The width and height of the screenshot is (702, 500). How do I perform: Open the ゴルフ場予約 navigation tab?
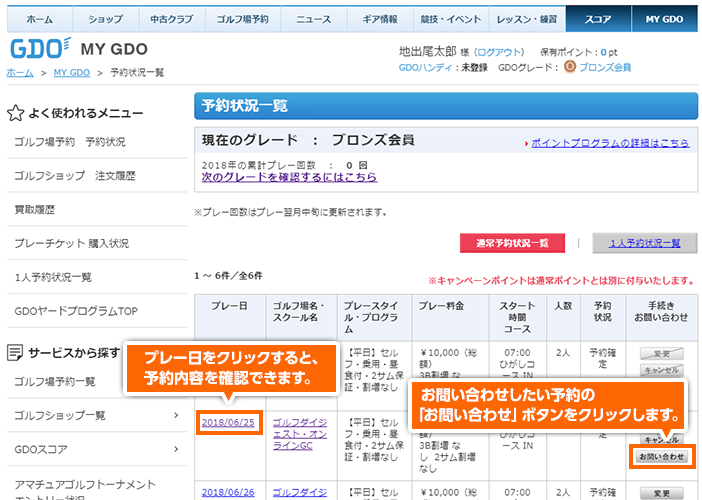point(243,19)
